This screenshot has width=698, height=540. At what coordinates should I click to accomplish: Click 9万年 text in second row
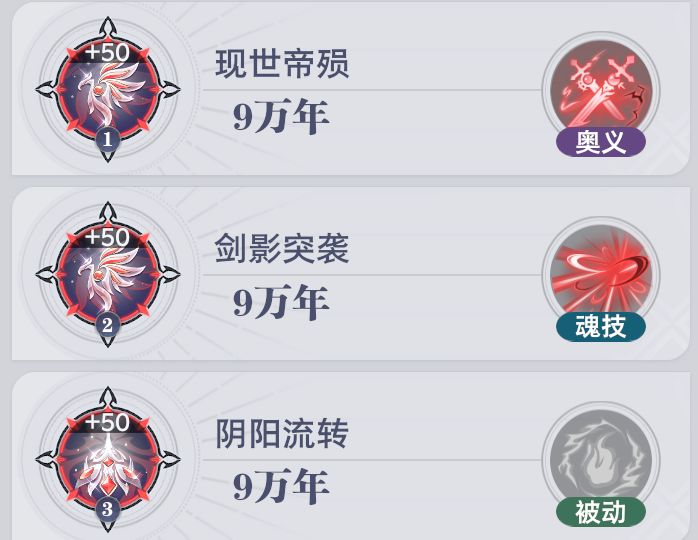[x=281, y=301]
